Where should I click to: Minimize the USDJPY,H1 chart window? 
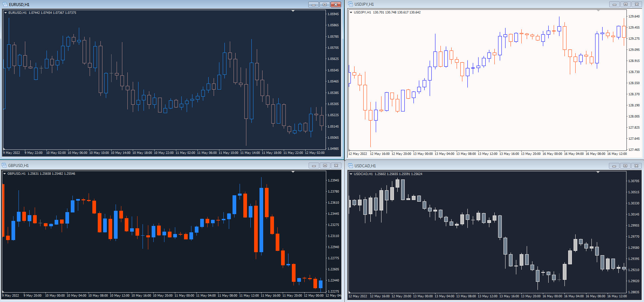[614, 4]
